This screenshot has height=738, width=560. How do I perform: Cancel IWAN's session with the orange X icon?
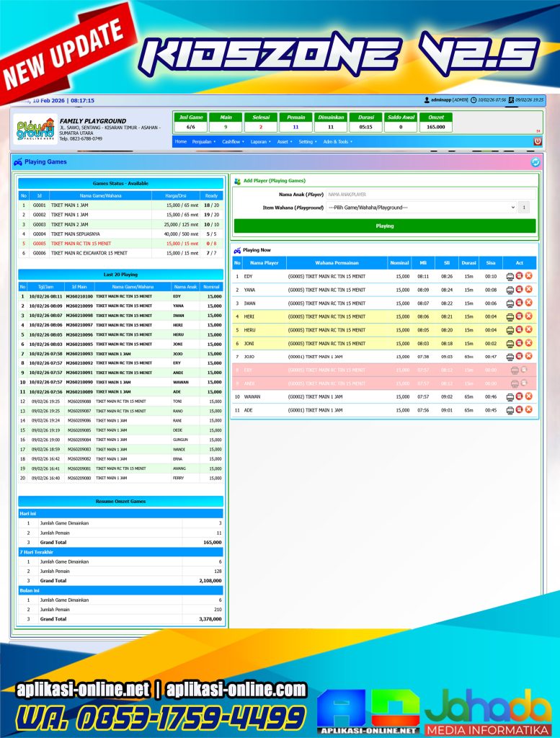[x=528, y=303]
